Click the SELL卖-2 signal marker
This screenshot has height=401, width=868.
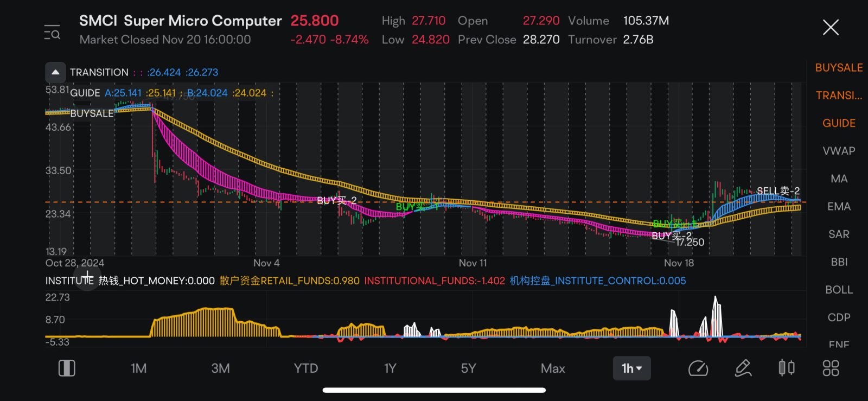(778, 190)
